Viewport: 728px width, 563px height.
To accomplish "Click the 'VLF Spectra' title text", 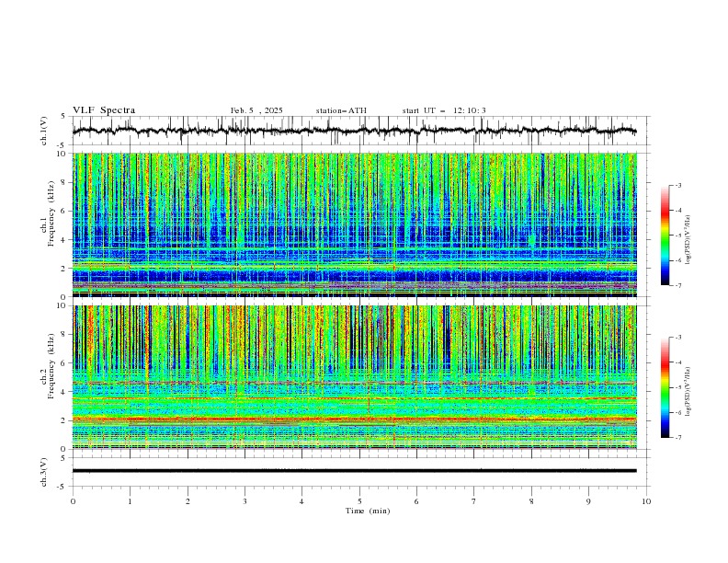I will coord(104,110).
